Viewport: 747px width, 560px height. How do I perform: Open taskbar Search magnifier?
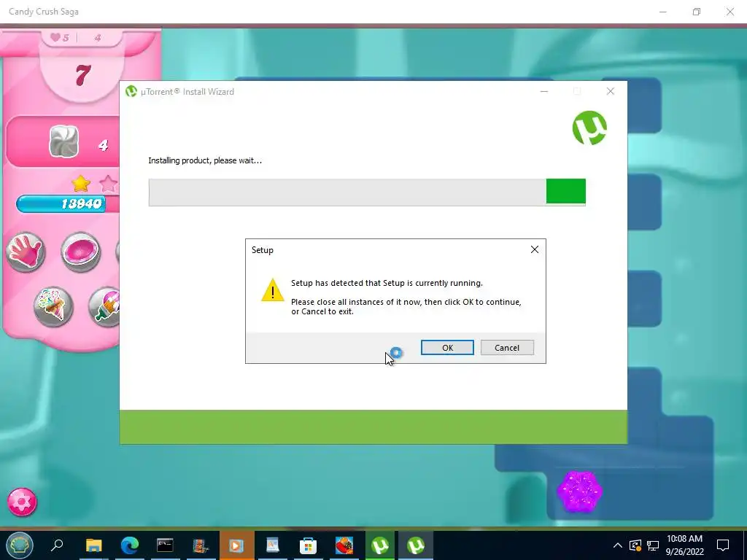[57, 545]
